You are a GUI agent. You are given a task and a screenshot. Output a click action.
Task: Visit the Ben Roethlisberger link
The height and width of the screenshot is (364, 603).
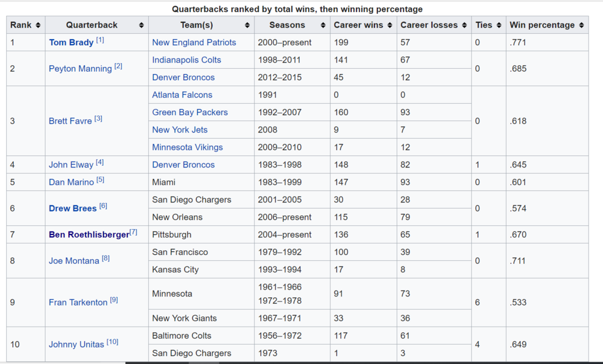(89, 234)
